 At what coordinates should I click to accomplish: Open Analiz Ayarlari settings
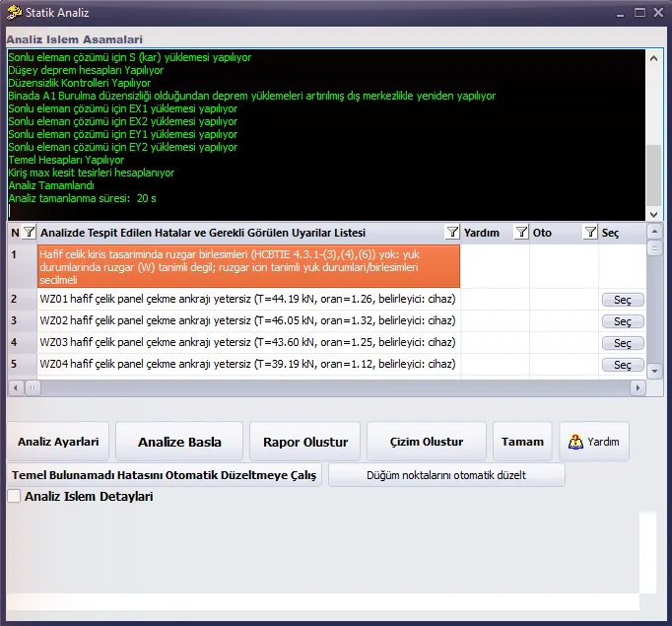[58, 442]
